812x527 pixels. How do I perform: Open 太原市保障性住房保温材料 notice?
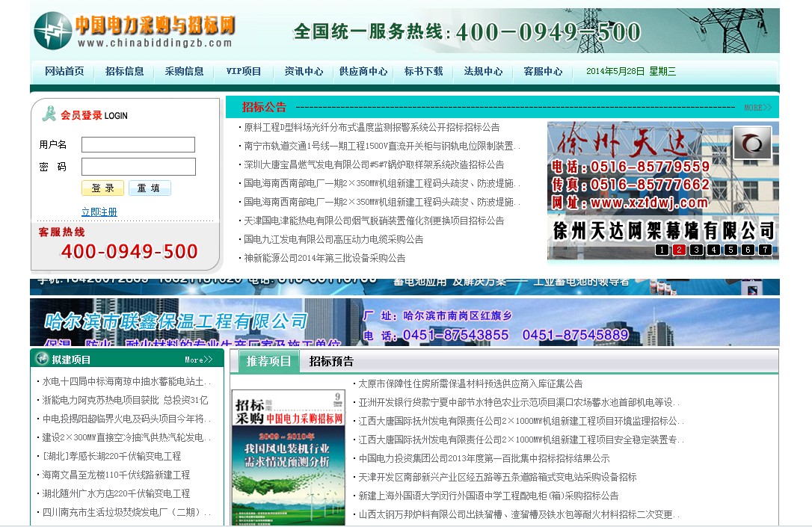[471, 383]
